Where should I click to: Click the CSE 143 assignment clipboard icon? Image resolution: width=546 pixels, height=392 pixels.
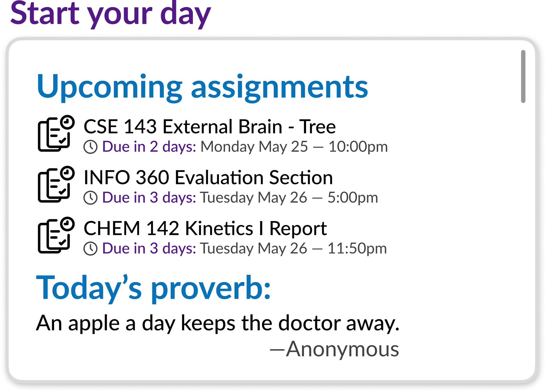tap(56, 133)
